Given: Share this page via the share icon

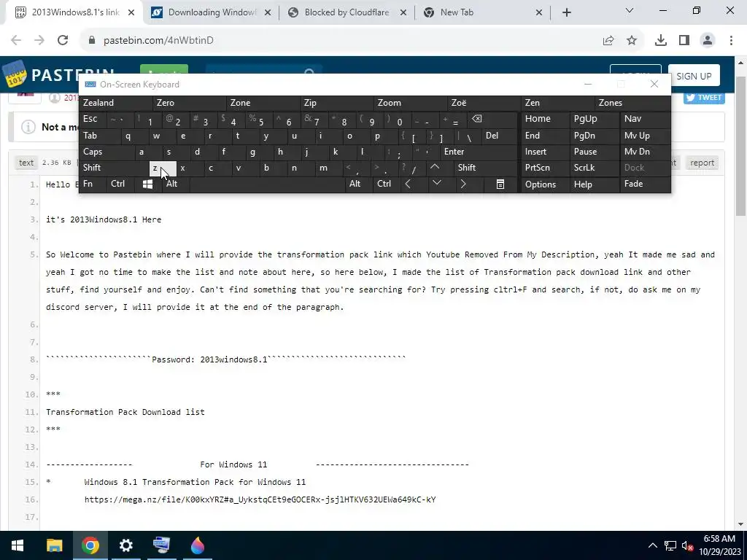Looking at the screenshot, I should point(608,41).
